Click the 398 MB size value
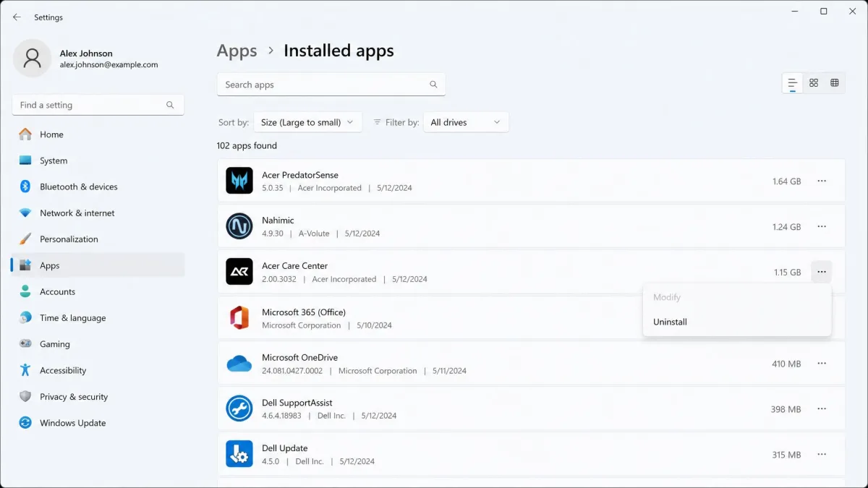Viewport: 868px width, 488px height. tap(786, 409)
